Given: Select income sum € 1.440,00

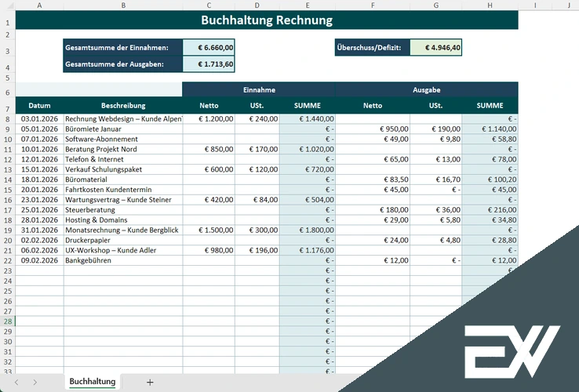Looking at the screenshot, I should coord(308,119).
